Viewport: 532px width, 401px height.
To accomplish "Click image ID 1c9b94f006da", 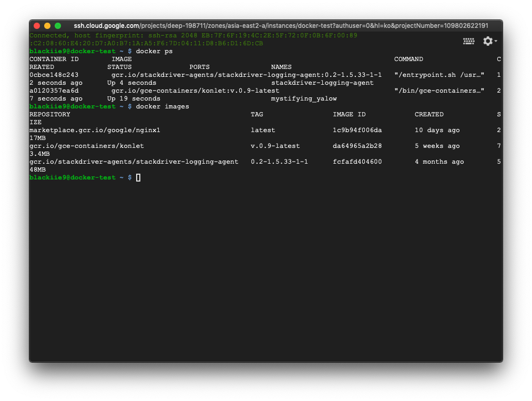I will tap(357, 131).
